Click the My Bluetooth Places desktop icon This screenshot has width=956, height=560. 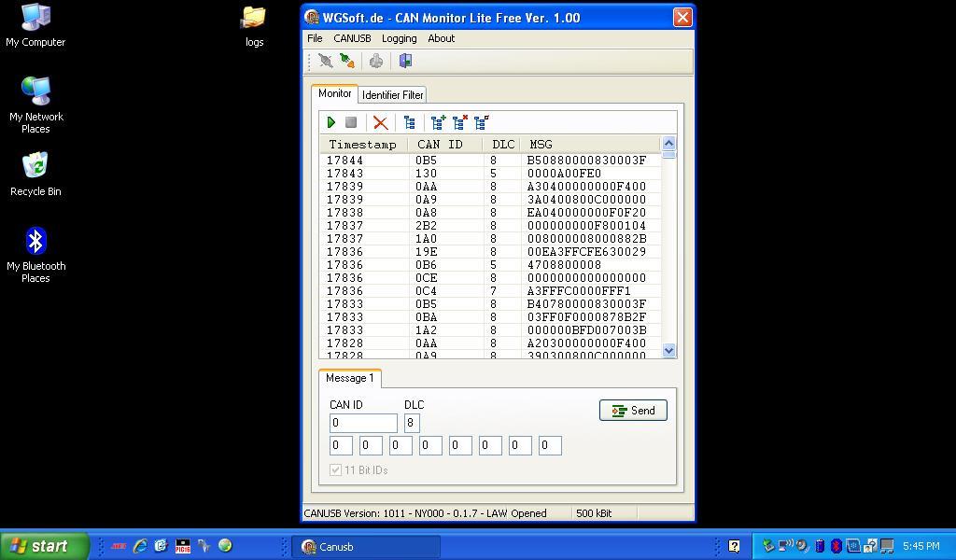coord(36,255)
